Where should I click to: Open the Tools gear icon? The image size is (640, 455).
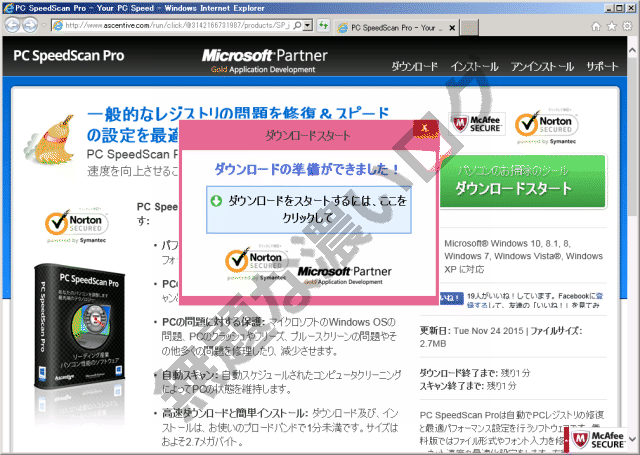[627, 26]
